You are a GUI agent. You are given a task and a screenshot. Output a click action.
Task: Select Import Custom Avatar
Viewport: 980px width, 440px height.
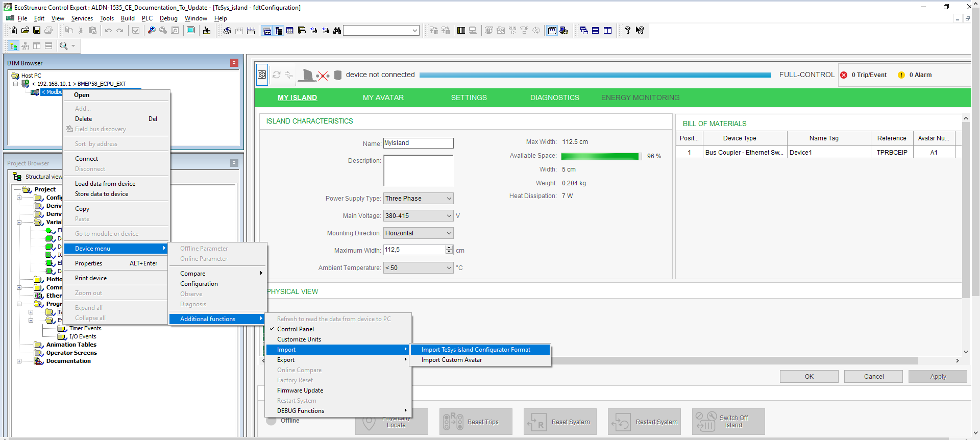[x=480, y=360]
